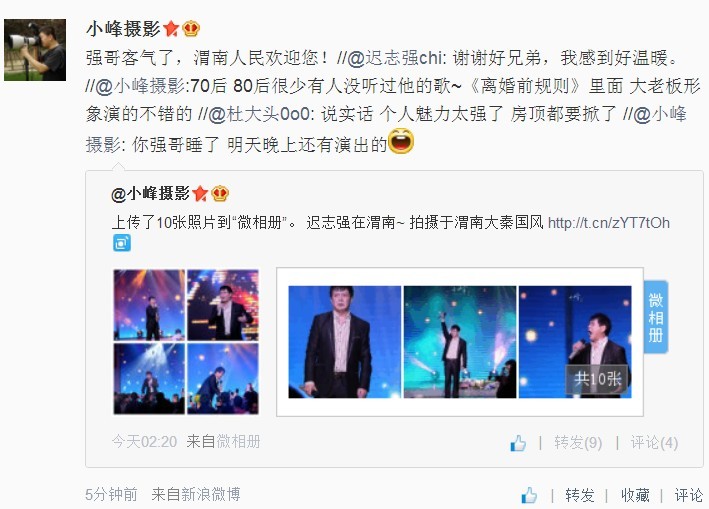Click 评论(4) on the original post

tap(654, 443)
